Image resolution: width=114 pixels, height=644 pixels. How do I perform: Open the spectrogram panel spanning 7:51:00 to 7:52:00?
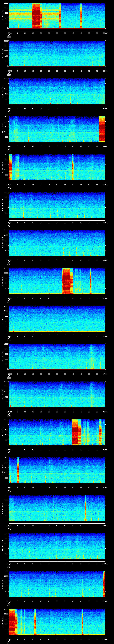coord(57,546)
